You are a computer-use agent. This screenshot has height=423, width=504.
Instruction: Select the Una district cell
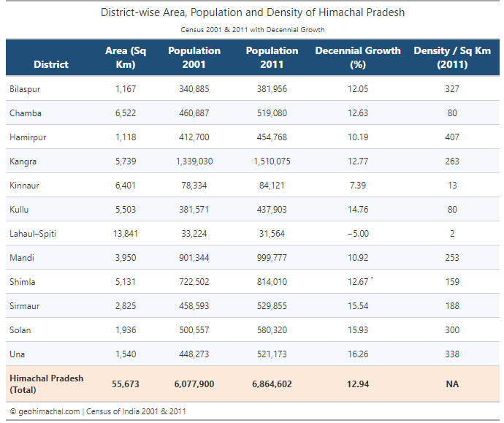tap(18, 354)
